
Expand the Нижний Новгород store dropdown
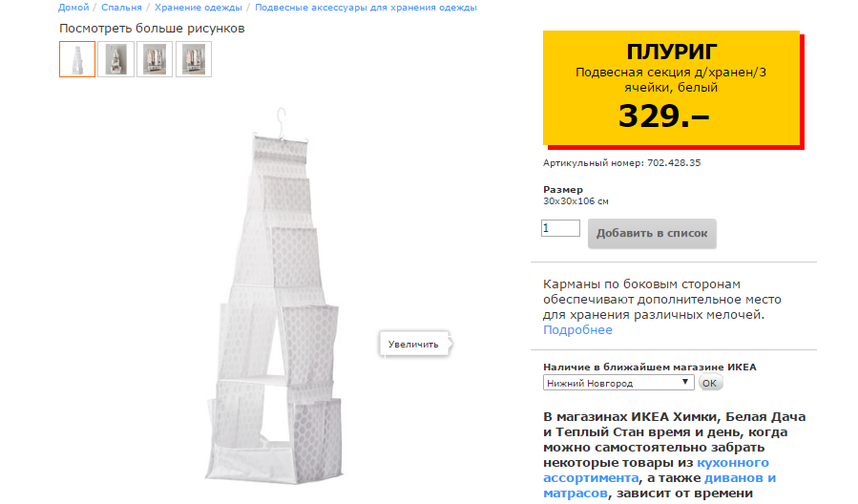point(618,383)
